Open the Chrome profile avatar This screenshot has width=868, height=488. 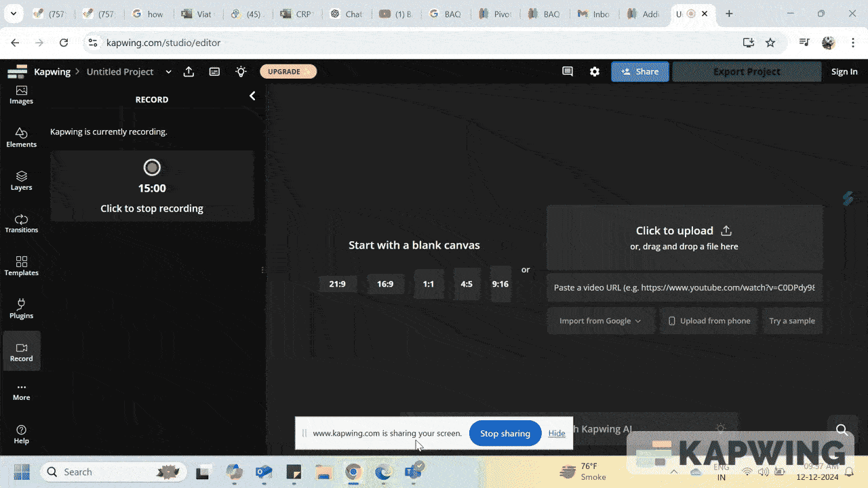tap(828, 42)
